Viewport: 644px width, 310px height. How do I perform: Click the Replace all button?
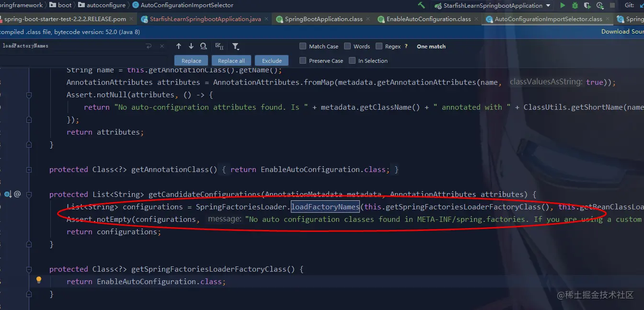tap(231, 61)
